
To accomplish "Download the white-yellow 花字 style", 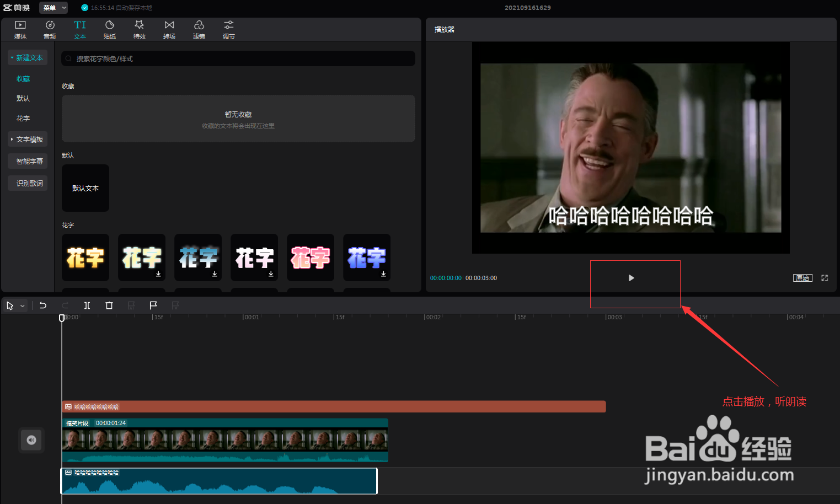I will [x=158, y=274].
